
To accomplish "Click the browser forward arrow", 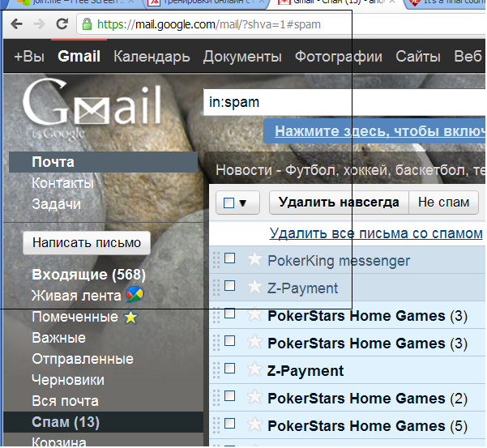I will (39, 24).
